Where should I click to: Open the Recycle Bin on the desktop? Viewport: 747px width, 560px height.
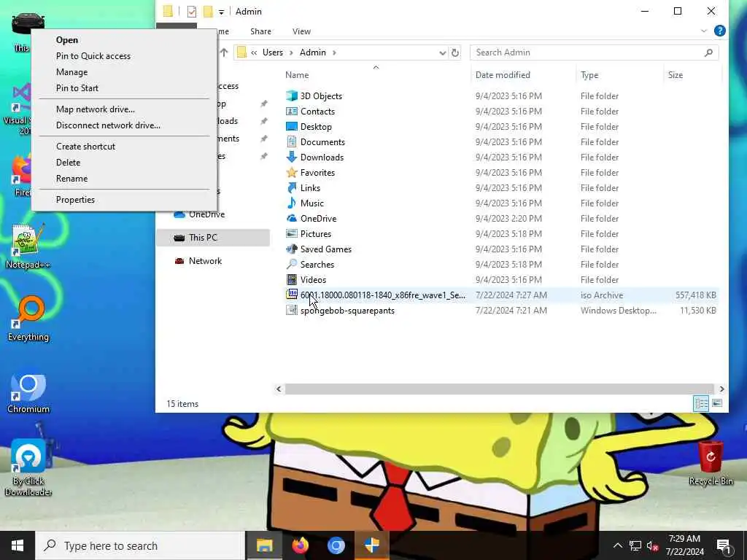(x=711, y=463)
